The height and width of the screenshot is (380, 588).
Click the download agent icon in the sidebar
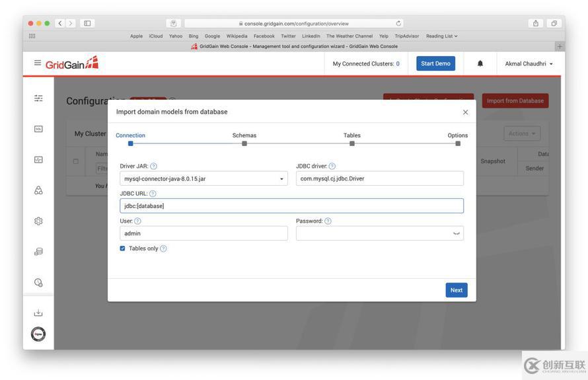(x=38, y=313)
